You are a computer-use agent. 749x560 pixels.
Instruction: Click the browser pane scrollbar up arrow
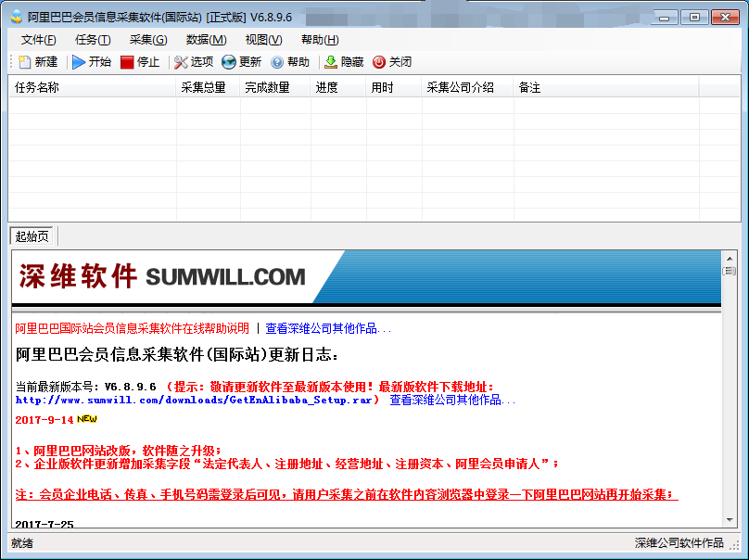tap(730, 259)
